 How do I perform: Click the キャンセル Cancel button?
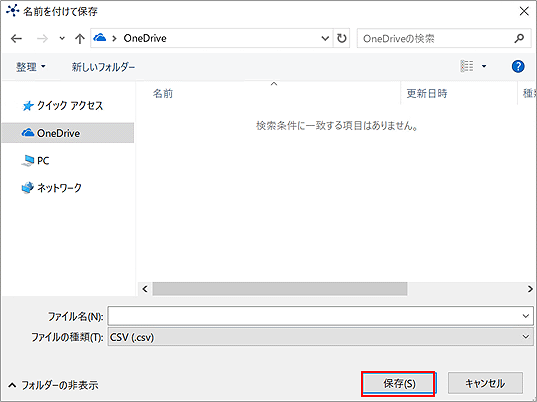tap(485, 383)
